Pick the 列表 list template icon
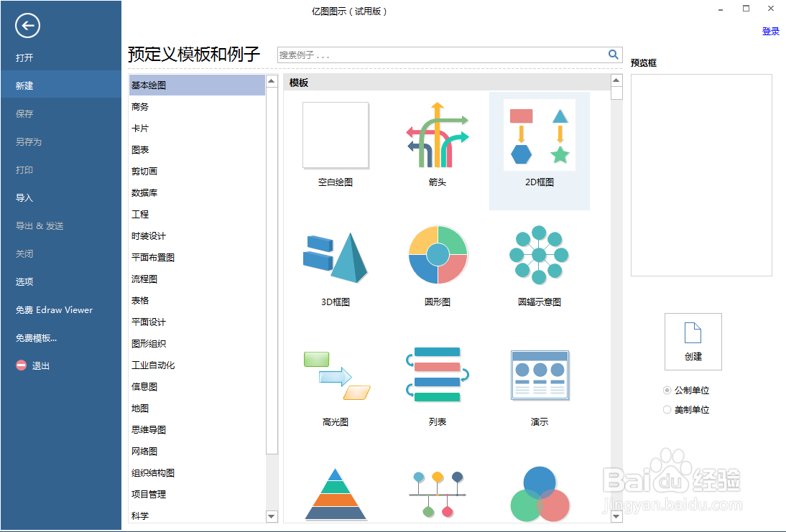Viewport: 786px width, 532px height. click(437, 375)
